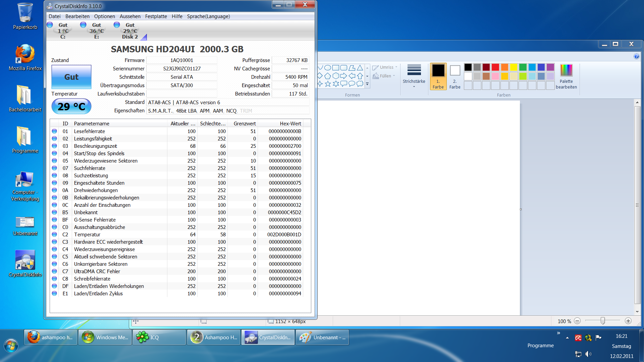Select the five-point star shape

(x=328, y=84)
